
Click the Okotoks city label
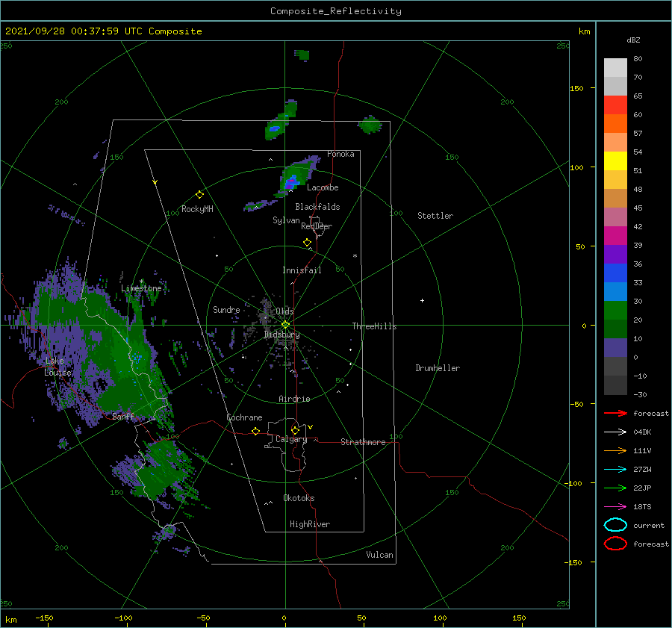click(299, 498)
